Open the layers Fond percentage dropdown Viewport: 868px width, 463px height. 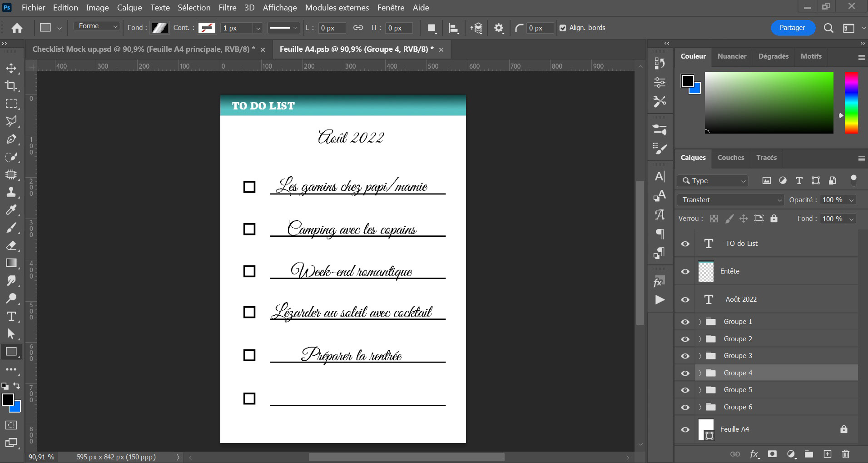pos(852,219)
